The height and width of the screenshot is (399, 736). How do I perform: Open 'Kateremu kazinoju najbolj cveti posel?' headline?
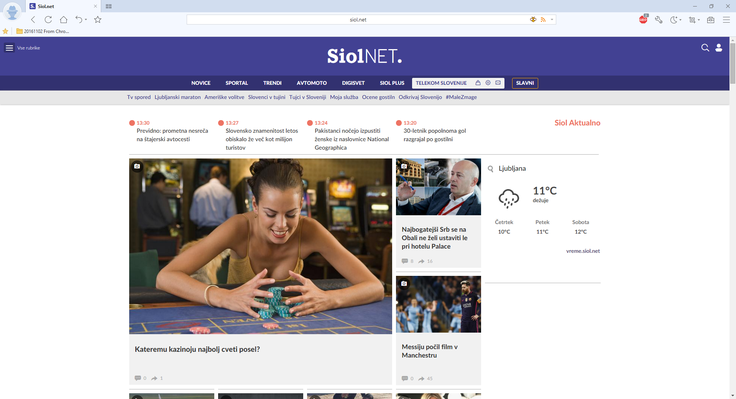coord(197,349)
